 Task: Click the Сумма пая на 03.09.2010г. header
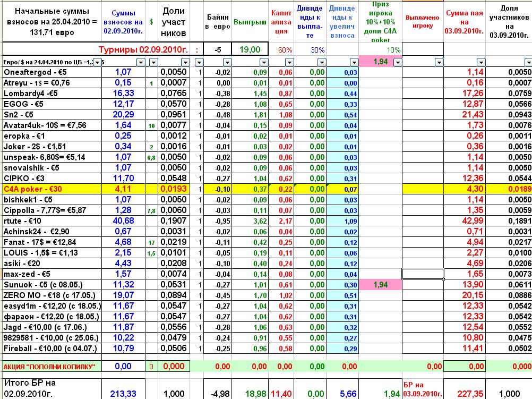coord(465,22)
